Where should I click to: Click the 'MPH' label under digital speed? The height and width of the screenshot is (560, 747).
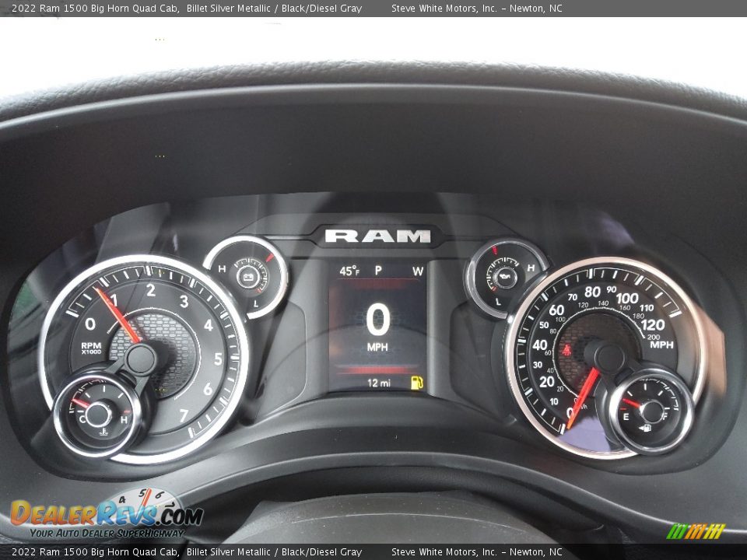pos(377,348)
